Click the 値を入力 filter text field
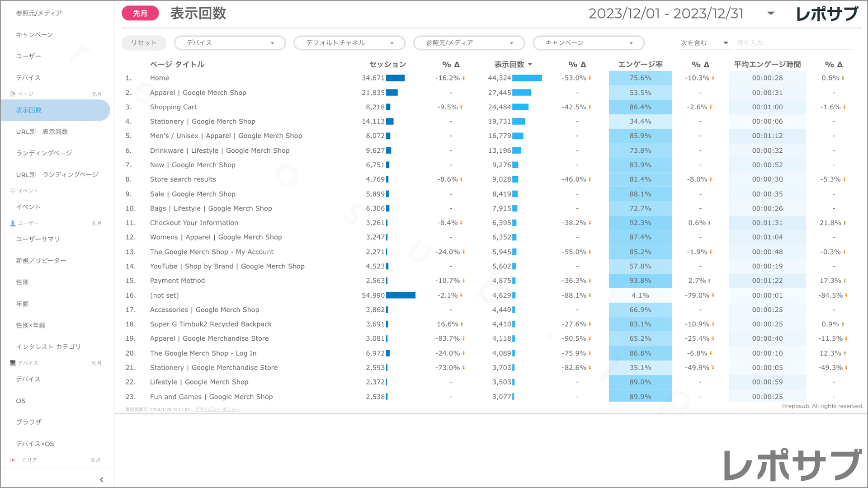This screenshot has height=488, width=868. (x=793, y=43)
